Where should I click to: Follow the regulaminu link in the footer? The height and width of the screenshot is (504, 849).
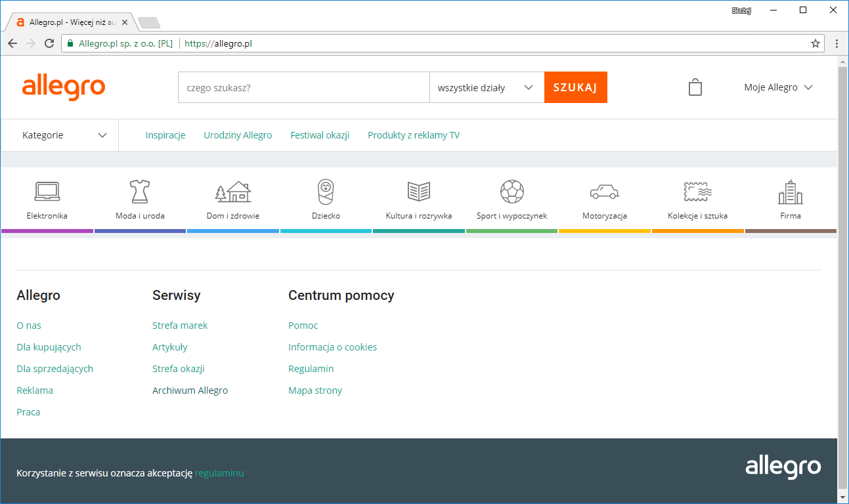coord(219,473)
